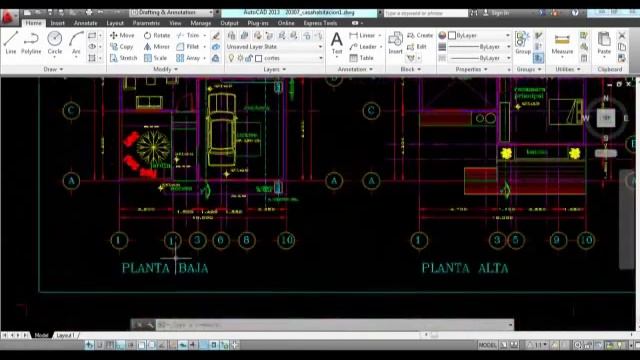Screen dimensions: 640x360
Task: Select the Polyline tool
Action: 31,43
